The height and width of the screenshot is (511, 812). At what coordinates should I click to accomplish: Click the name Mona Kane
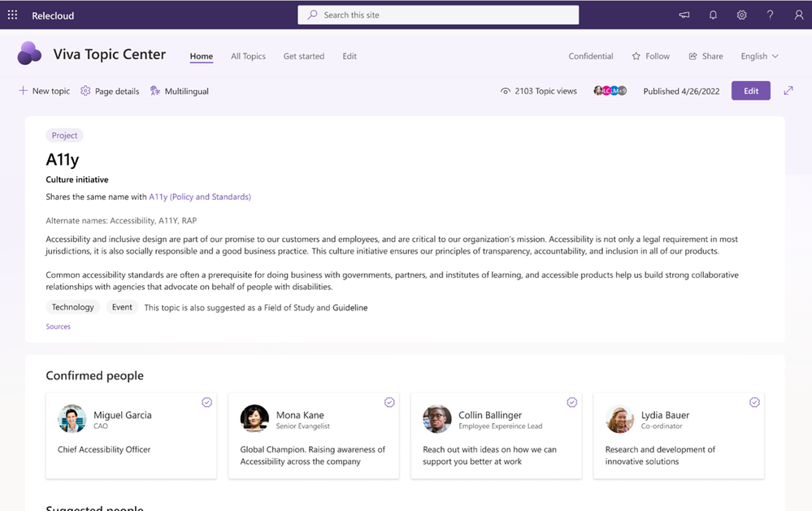(300, 414)
